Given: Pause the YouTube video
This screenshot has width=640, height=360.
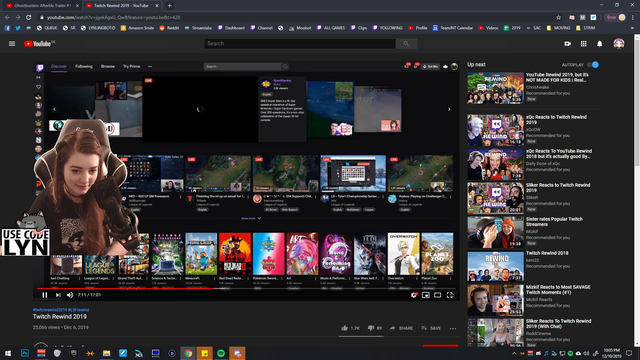Looking at the screenshot, I should pos(45,295).
